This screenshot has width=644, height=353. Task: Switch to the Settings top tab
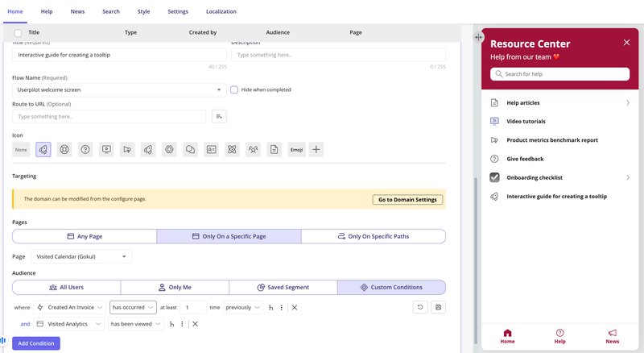coord(178,11)
